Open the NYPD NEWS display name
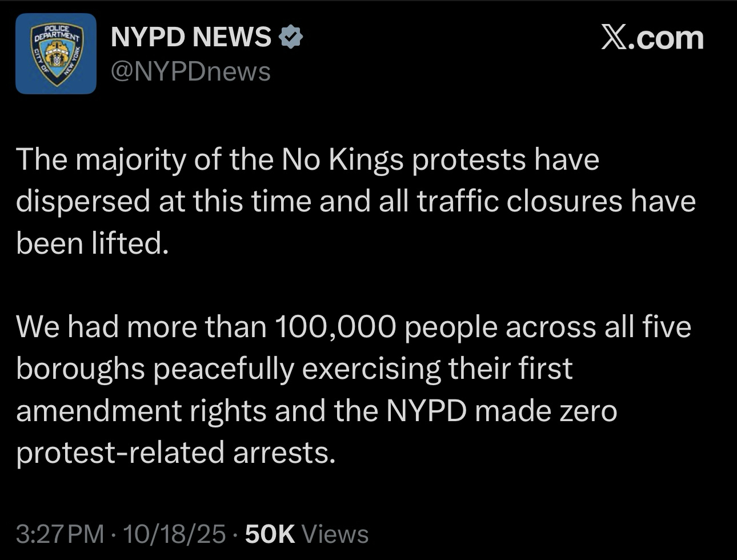 (191, 38)
